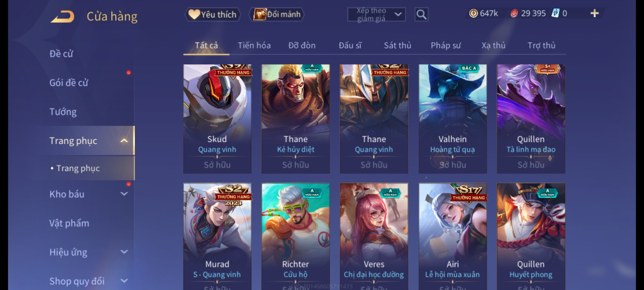The image size is (644, 290).
Task: Select the Pháp sư category tab
Action: 446,45
